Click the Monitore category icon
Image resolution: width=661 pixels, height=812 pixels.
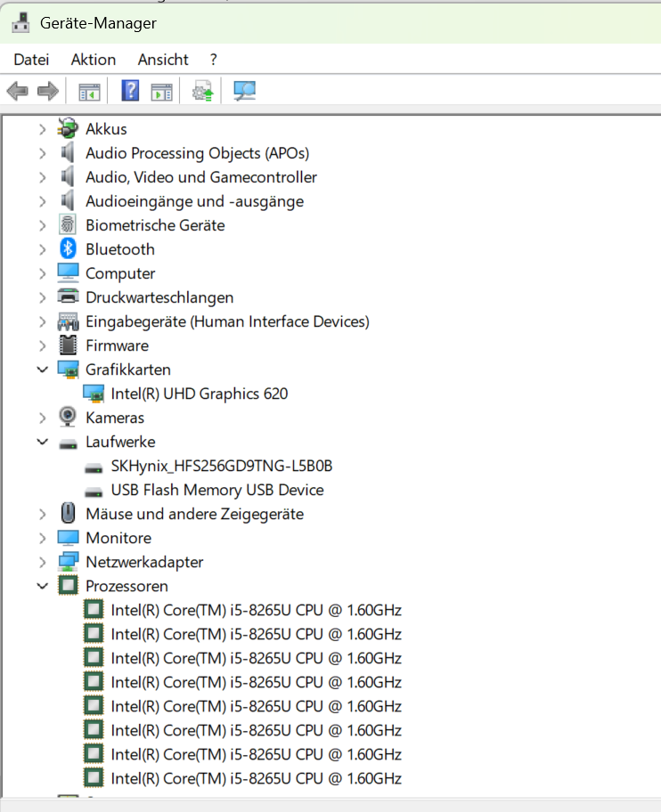68,538
